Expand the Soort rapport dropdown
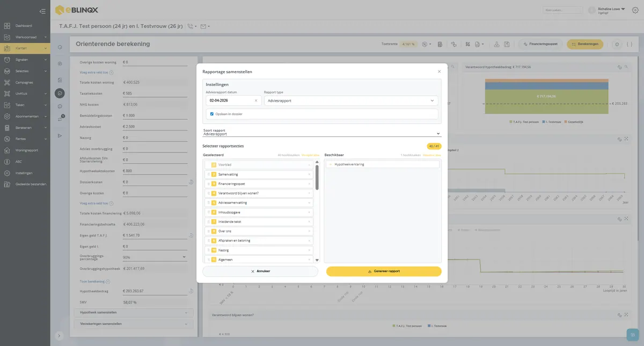 tap(321, 132)
